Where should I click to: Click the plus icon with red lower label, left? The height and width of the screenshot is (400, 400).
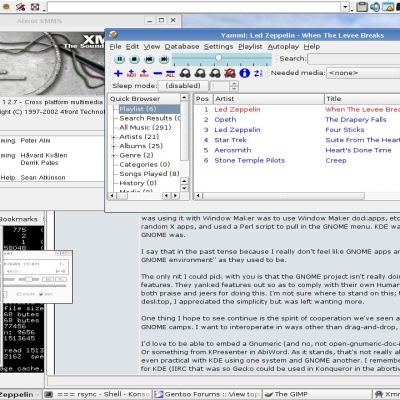tap(132, 73)
